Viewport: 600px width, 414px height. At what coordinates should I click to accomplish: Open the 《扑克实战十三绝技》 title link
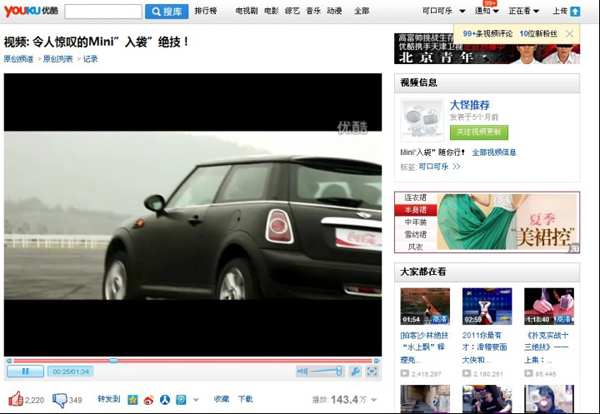547,347
